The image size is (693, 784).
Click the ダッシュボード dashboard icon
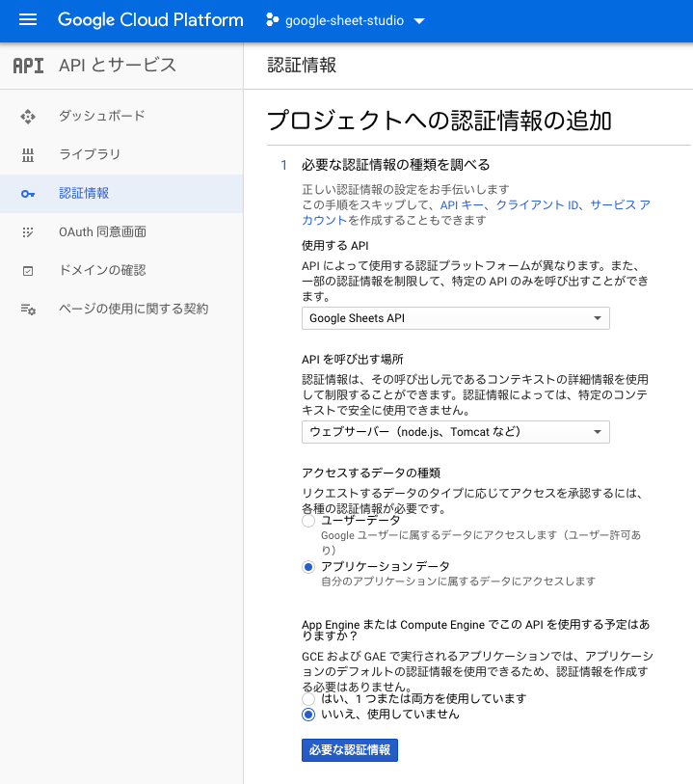coord(28,117)
